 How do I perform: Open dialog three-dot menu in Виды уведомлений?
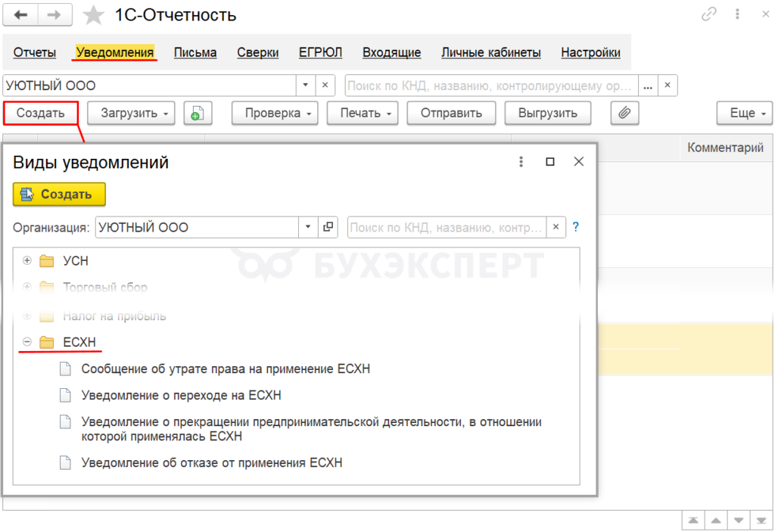pos(521,162)
